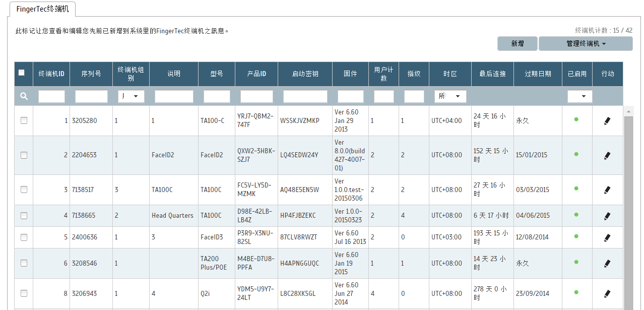Edit the terminal with serial 3208546

[607, 263]
